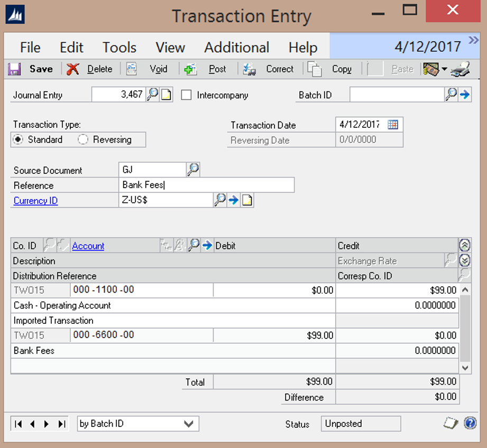Select the Standard transaction type
Image resolution: width=487 pixels, height=448 pixels.
pos(19,139)
